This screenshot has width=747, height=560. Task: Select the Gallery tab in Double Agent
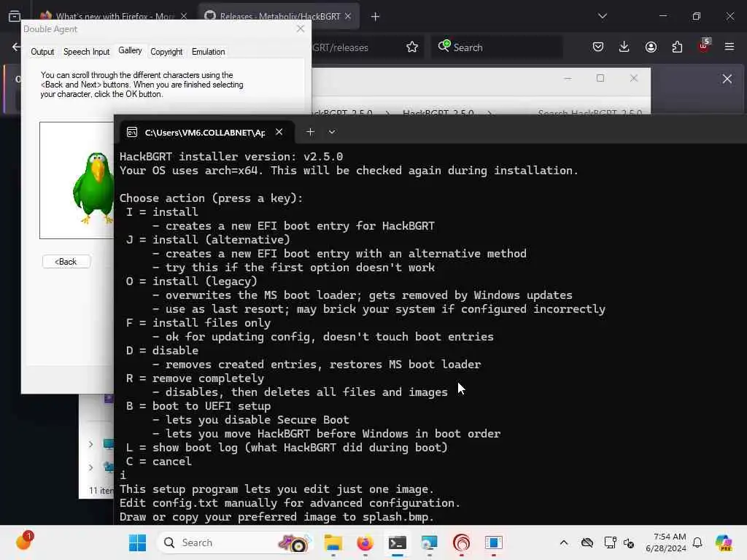point(130,50)
